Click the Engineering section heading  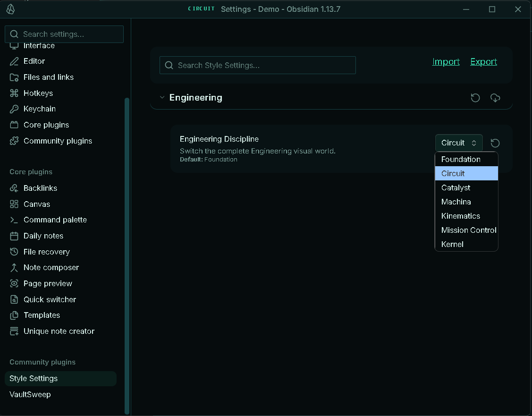(x=196, y=98)
